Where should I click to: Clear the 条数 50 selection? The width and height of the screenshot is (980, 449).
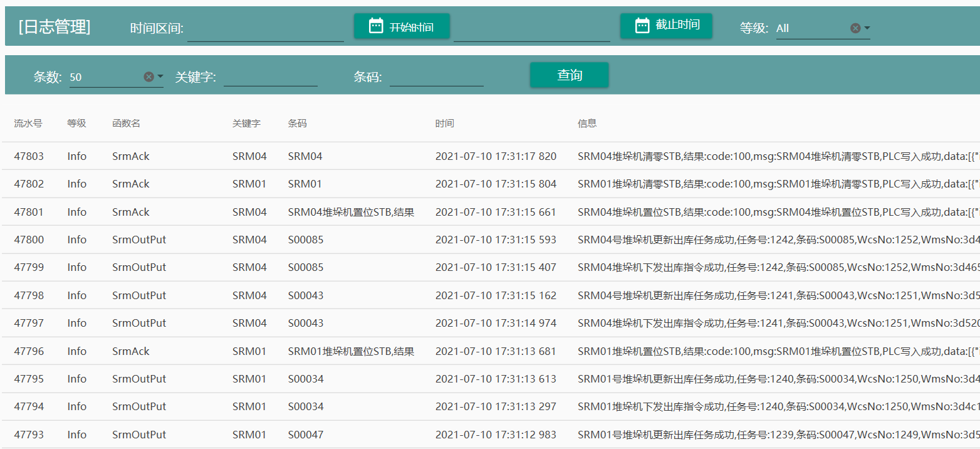[x=149, y=77]
